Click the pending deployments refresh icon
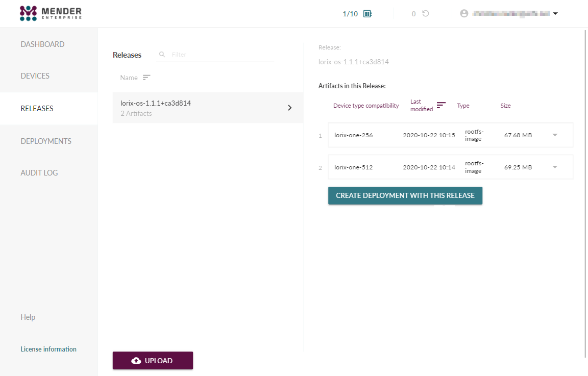 click(x=425, y=14)
